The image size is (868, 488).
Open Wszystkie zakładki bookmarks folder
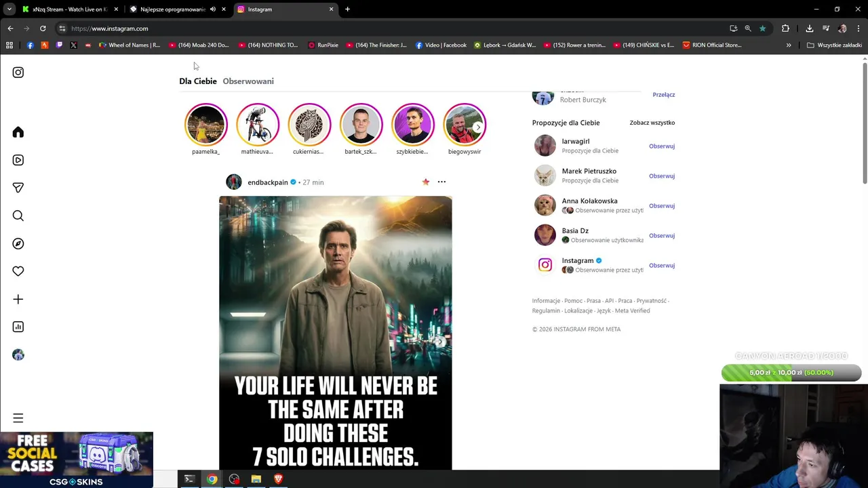(834, 45)
